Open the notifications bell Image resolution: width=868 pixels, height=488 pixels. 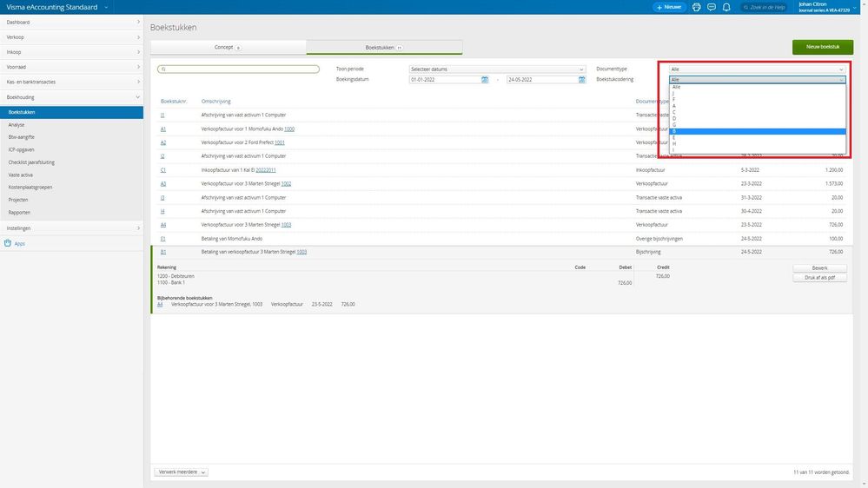pyautogui.click(x=726, y=7)
